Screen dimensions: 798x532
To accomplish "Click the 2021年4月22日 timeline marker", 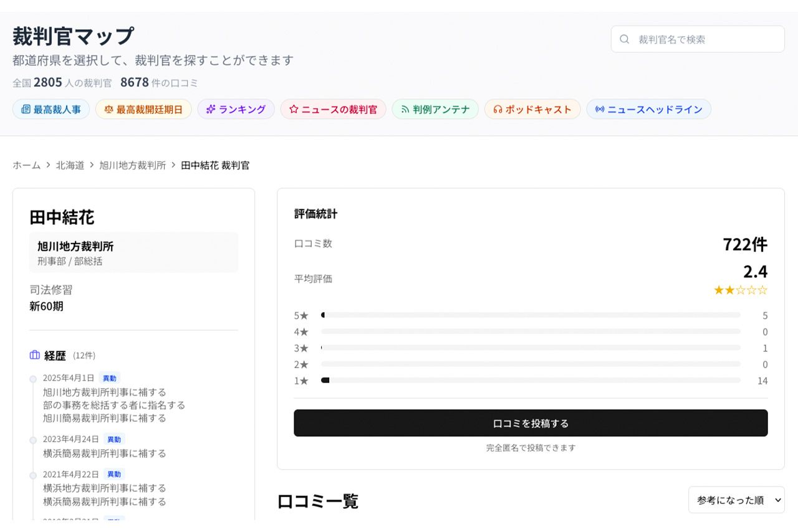I will 33,475.
